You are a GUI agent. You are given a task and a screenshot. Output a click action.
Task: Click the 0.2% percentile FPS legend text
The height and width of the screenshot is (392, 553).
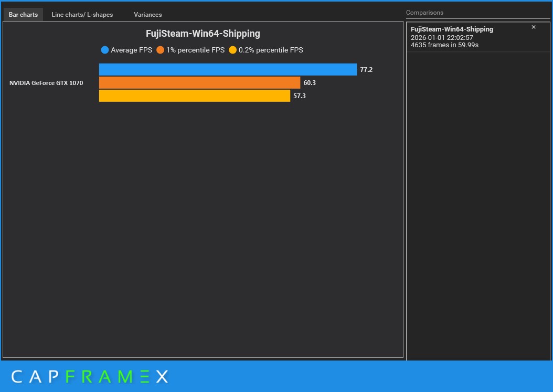271,50
